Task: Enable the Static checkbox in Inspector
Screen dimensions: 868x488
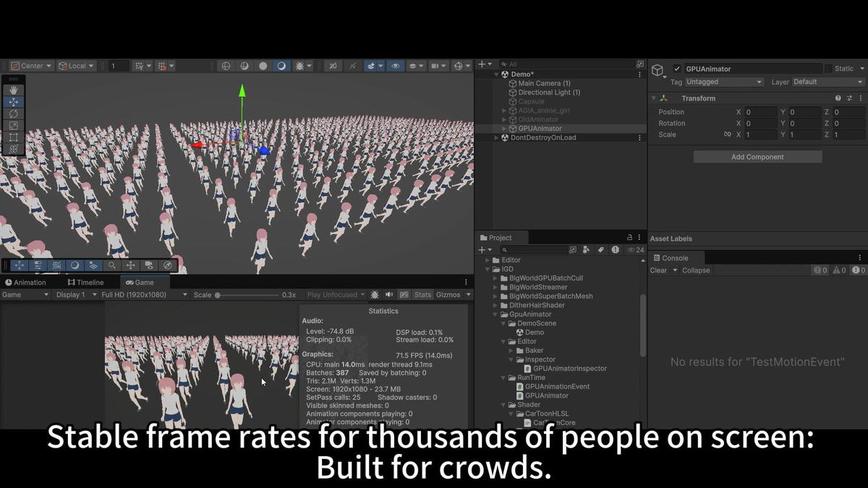Action: (828, 69)
